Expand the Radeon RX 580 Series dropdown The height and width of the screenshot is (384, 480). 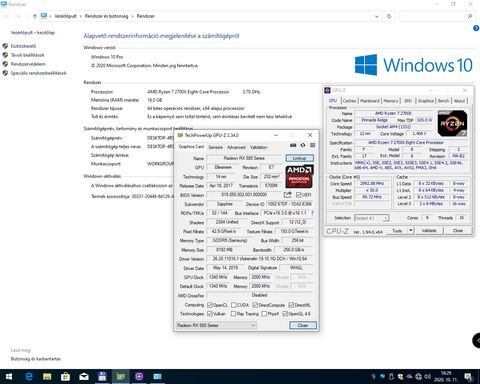click(x=216, y=325)
